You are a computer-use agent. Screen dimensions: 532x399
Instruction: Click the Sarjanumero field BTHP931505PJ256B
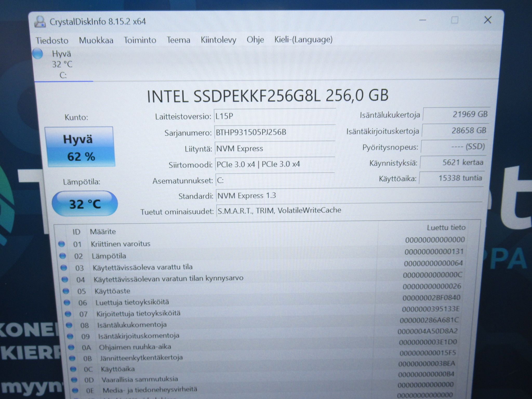pyautogui.click(x=275, y=132)
